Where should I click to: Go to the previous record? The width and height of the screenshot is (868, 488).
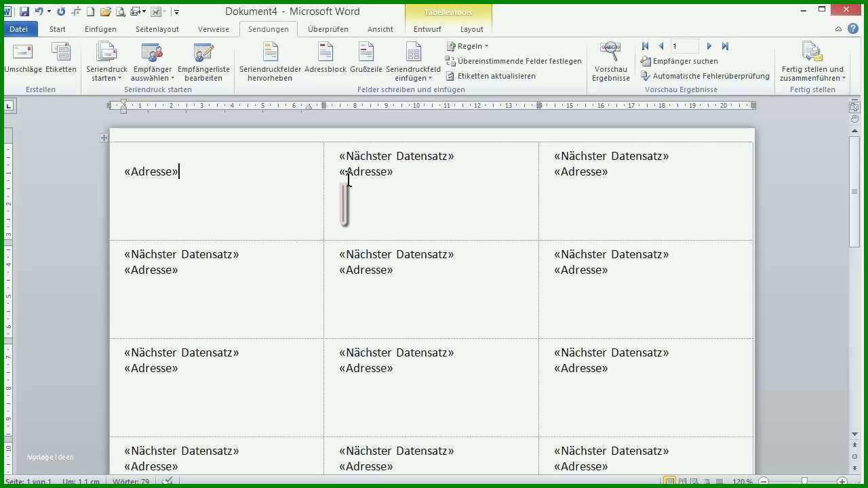coord(661,46)
